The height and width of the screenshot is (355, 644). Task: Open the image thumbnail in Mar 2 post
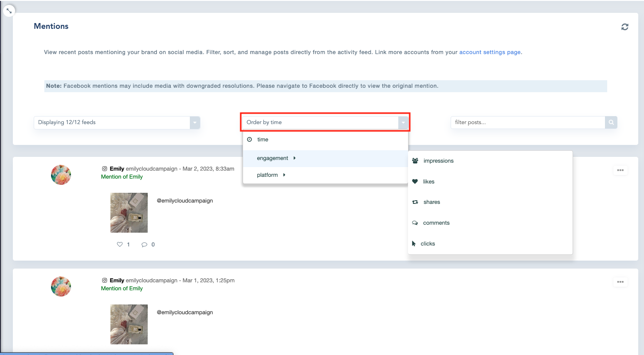(x=129, y=213)
